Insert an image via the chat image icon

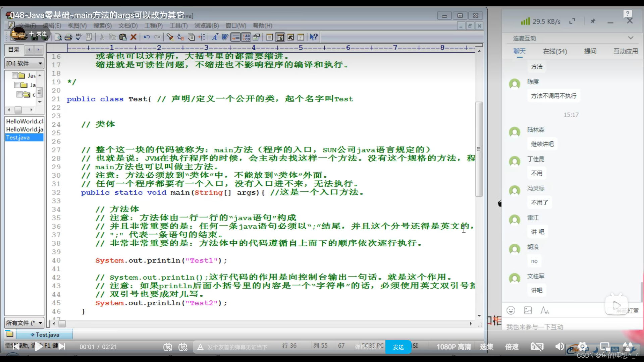click(x=528, y=310)
